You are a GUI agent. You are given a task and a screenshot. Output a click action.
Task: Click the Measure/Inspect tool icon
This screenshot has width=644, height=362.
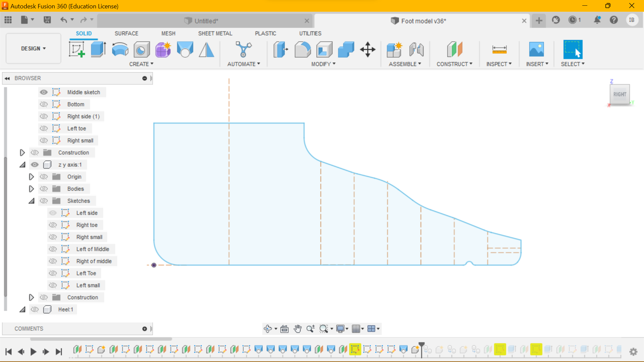tap(499, 50)
